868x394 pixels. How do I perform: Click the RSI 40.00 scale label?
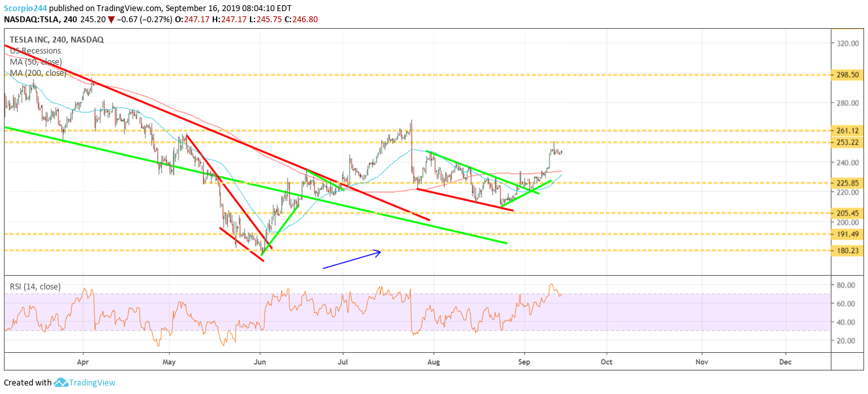pos(846,322)
